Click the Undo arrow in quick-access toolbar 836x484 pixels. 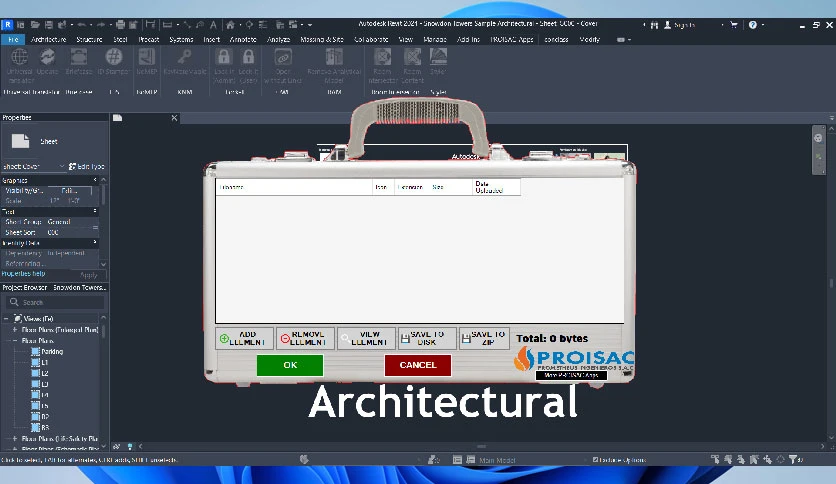(82, 25)
